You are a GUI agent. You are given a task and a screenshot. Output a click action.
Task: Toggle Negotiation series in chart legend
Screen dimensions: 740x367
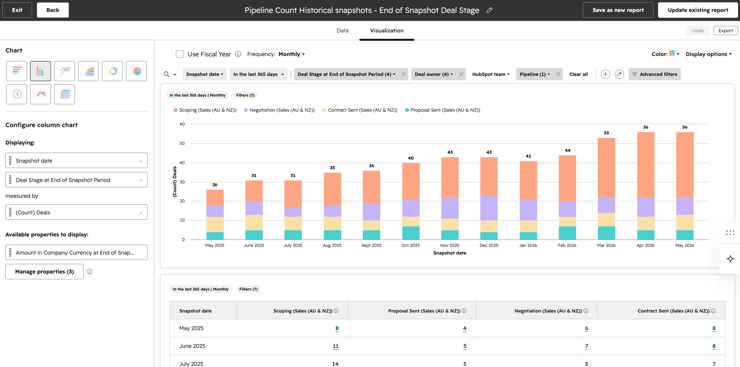(279, 110)
